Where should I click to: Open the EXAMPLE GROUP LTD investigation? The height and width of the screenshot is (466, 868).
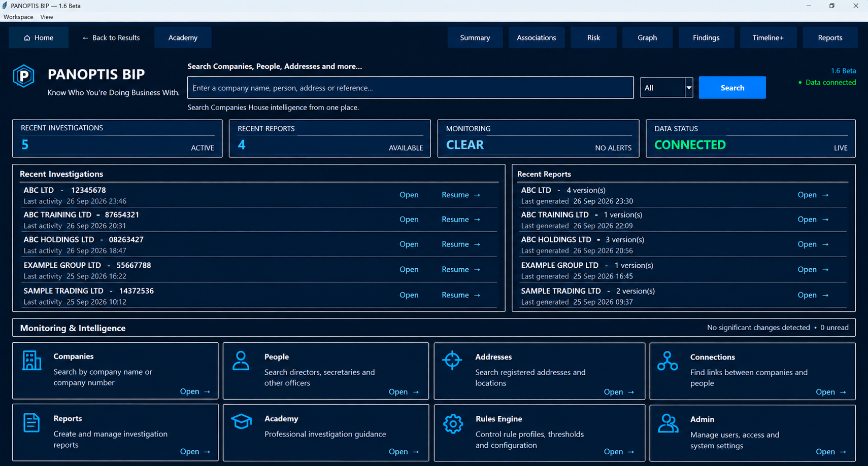pos(409,269)
